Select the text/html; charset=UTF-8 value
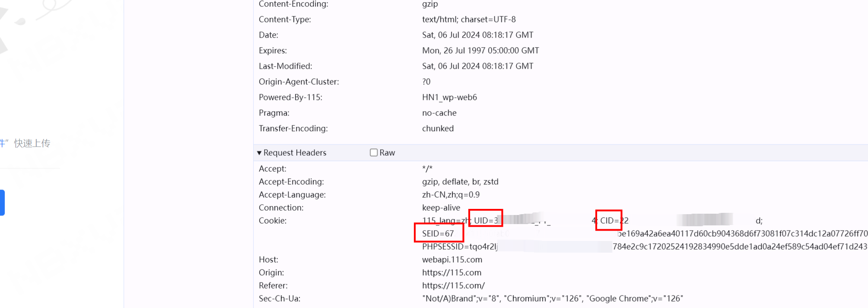Image resolution: width=868 pixels, height=308 pixels. [x=469, y=19]
